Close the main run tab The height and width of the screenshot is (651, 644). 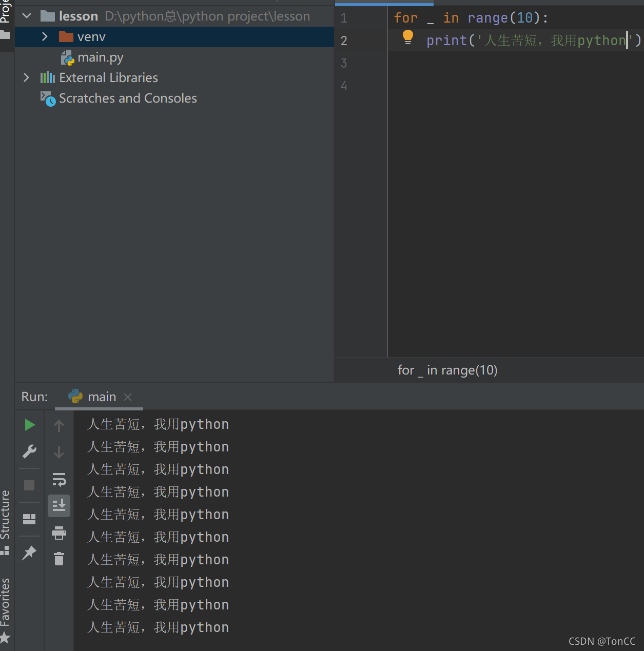click(128, 397)
